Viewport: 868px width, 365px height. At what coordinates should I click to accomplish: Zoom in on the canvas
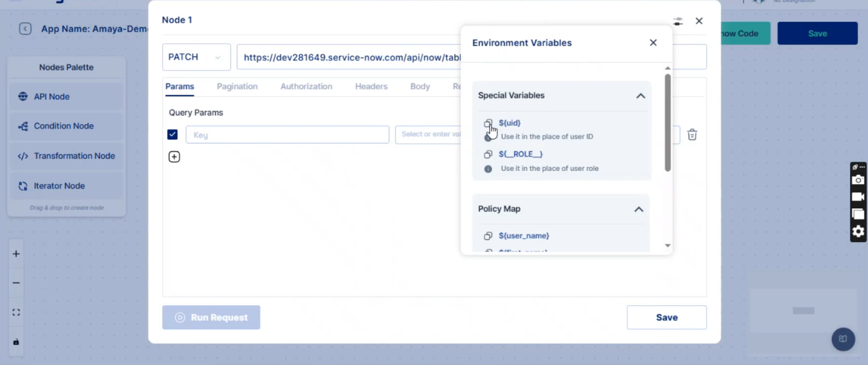[x=16, y=254]
